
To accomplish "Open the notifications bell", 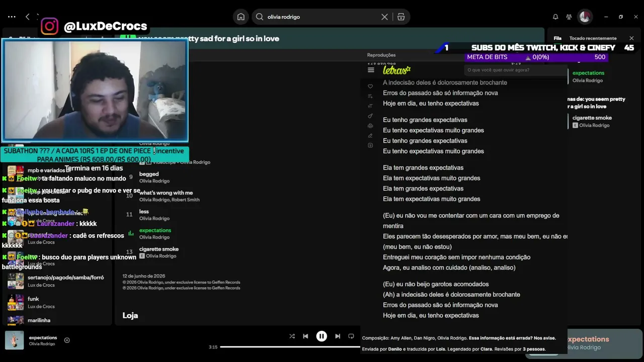I will pos(555,17).
